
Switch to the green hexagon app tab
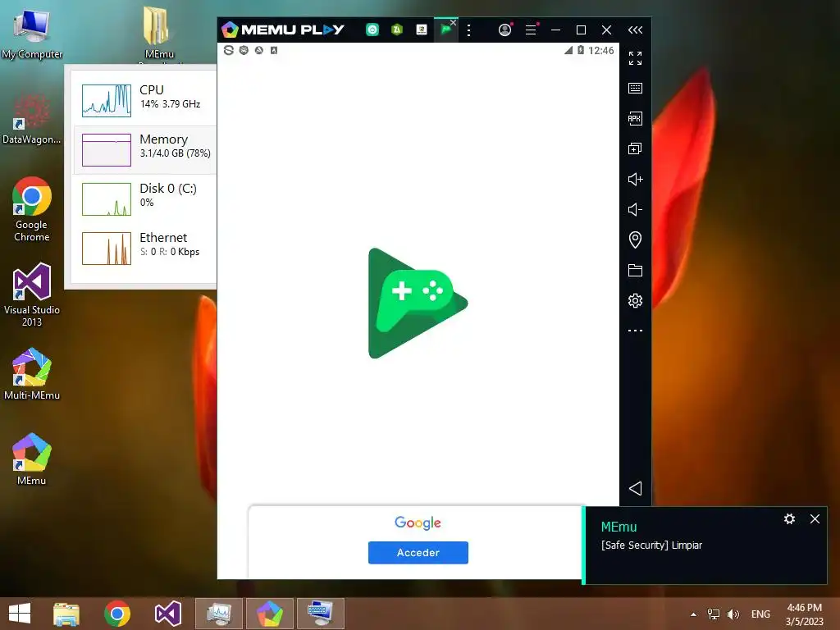pyautogui.click(x=397, y=30)
